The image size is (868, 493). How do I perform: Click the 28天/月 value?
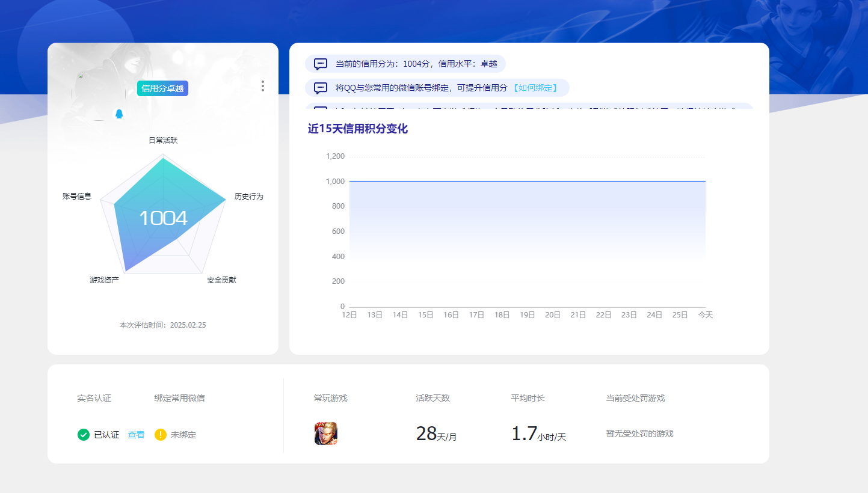pyautogui.click(x=436, y=433)
